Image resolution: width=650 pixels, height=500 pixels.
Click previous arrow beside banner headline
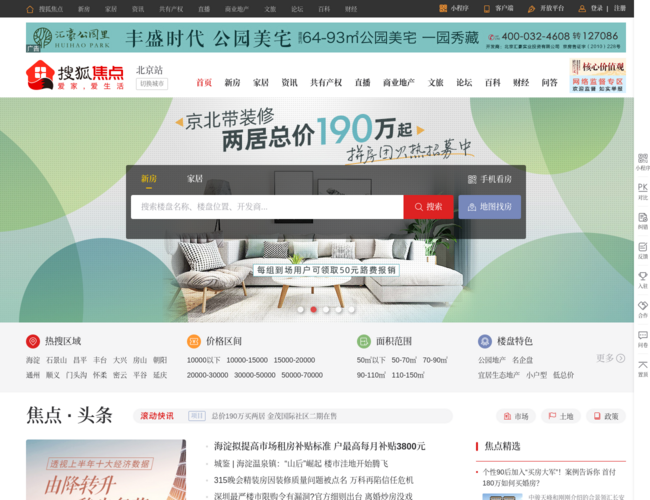click(179, 122)
